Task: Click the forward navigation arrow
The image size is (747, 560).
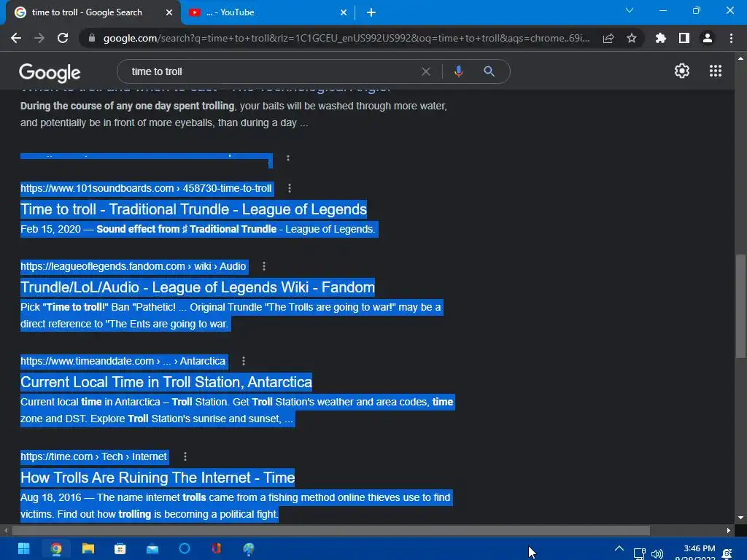Action: click(x=39, y=38)
